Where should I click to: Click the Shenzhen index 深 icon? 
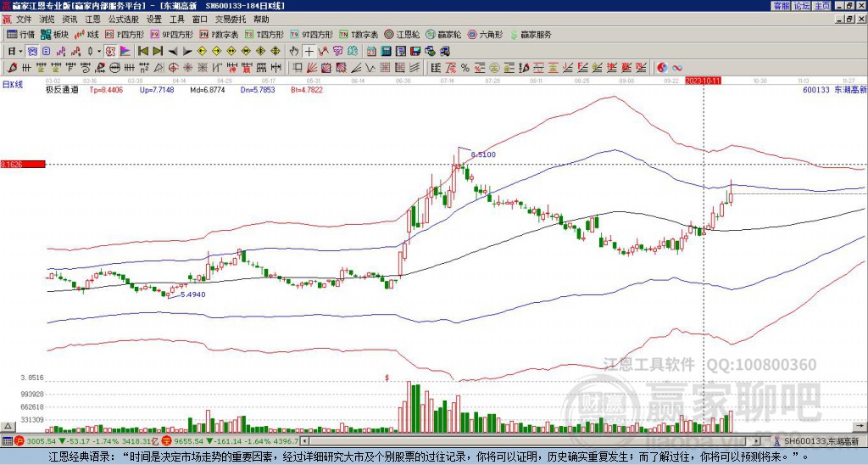click(x=166, y=441)
